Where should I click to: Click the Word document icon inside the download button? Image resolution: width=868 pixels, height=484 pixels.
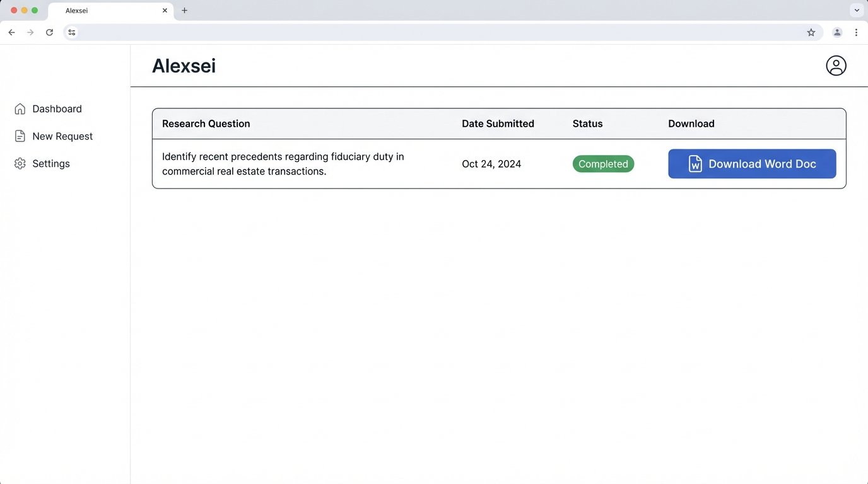pos(695,163)
